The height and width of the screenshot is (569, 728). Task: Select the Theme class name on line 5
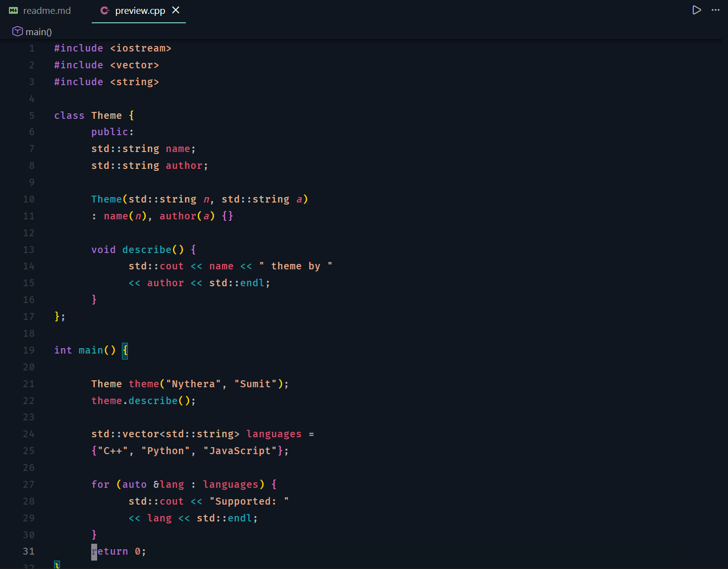coord(107,115)
